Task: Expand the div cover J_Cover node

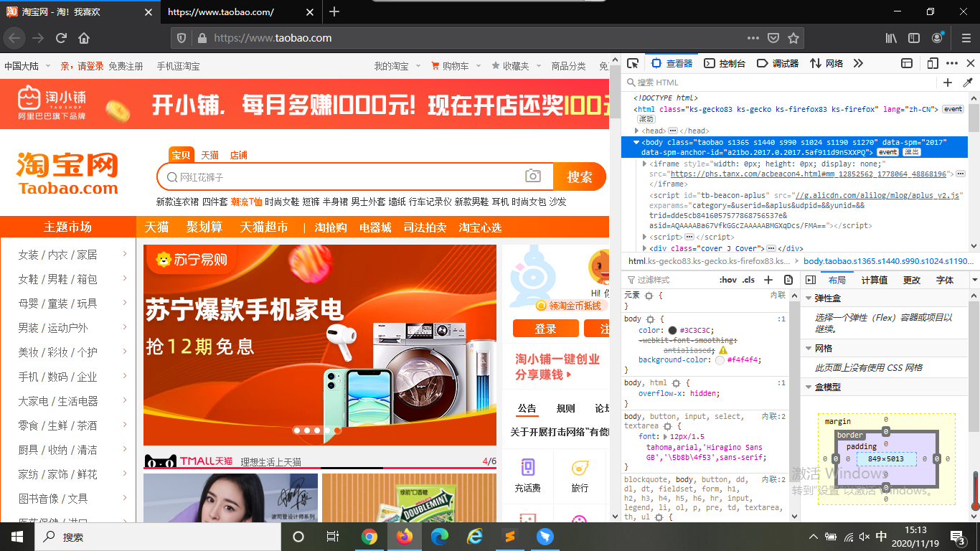Action: (645, 248)
